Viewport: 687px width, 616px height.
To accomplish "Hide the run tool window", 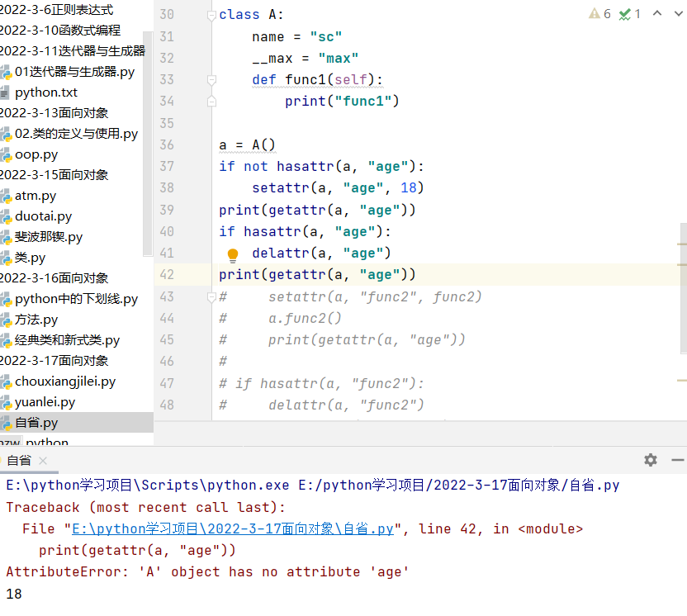I will pyautogui.click(x=677, y=460).
